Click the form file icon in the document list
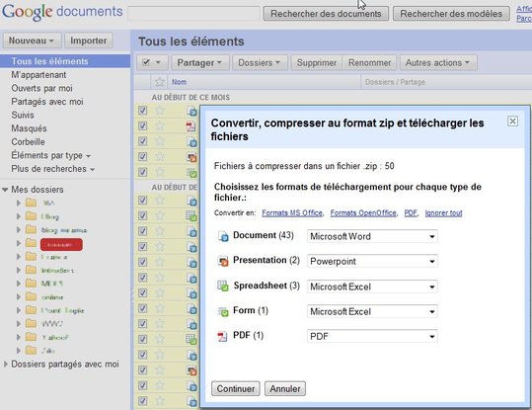Screen dimensions: 532x410 coord(191,173)
